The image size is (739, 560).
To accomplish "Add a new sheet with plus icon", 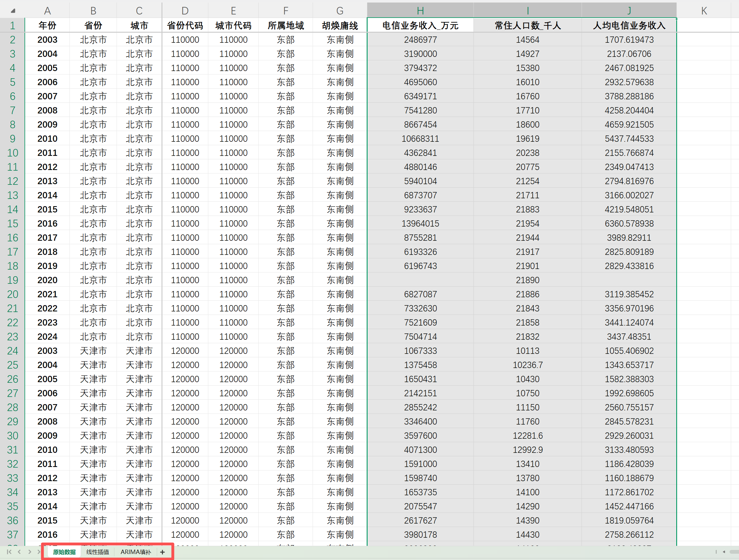I will coord(162,552).
